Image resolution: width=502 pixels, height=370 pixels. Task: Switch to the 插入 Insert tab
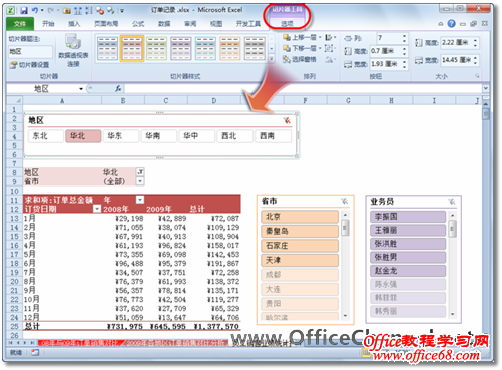pyautogui.click(x=74, y=24)
